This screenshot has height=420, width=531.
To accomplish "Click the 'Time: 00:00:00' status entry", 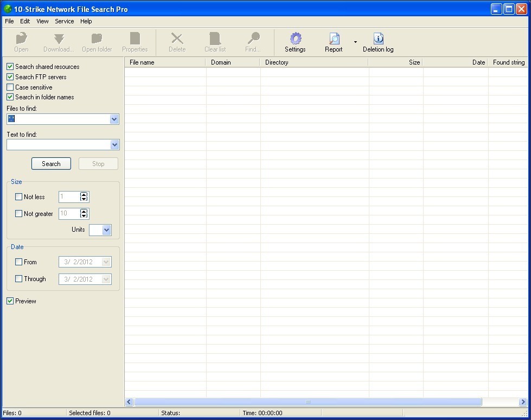I will [263, 413].
